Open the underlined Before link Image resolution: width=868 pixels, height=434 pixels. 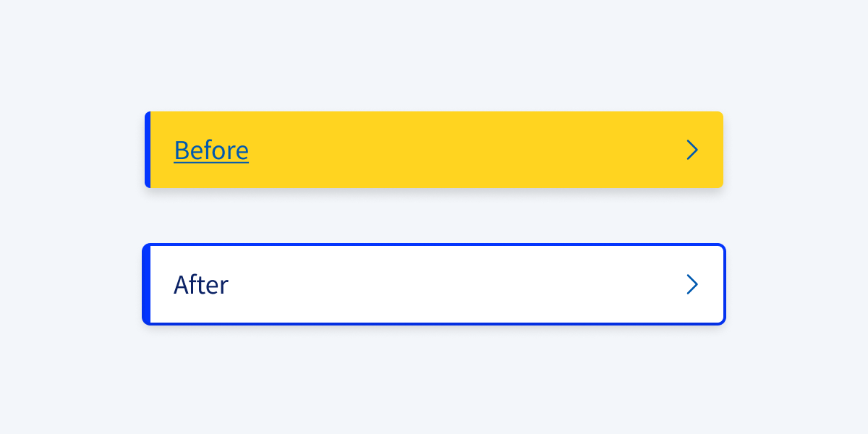(x=210, y=150)
